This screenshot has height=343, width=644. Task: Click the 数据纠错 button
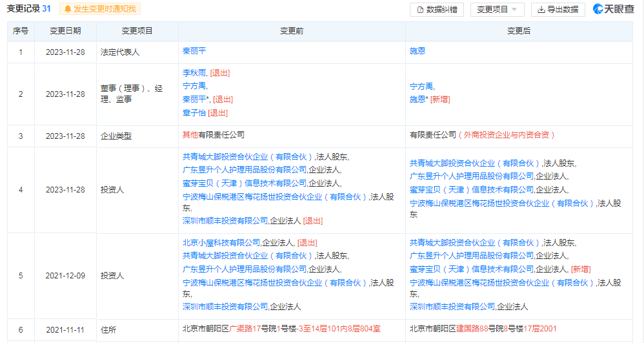tap(437, 10)
